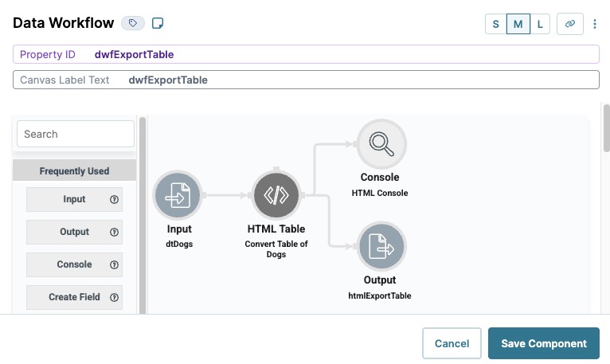
Task: Collapse the Frequently Used operator group
Action: (x=74, y=170)
